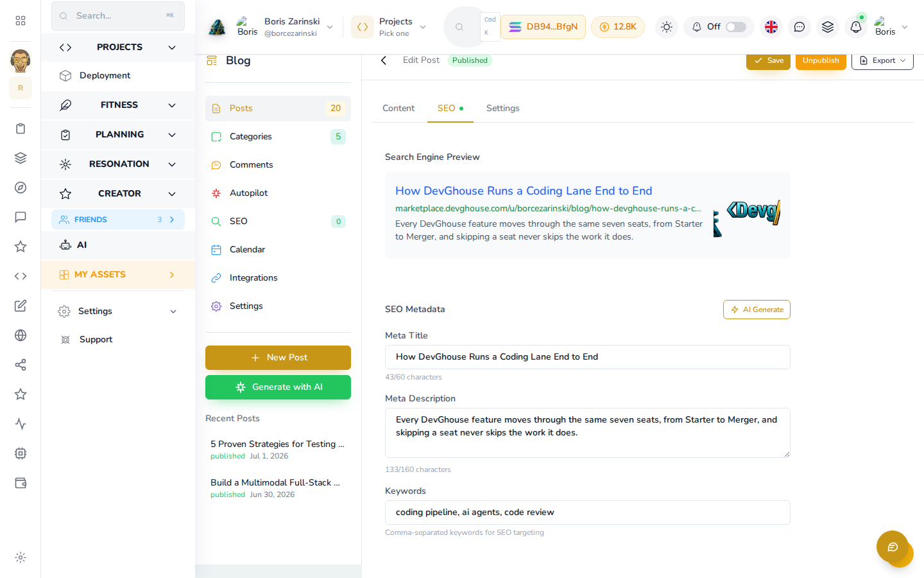Expand the FITNESS sidebar section
Viewport: 924px width, 578px height.
[x=118, y=105]
